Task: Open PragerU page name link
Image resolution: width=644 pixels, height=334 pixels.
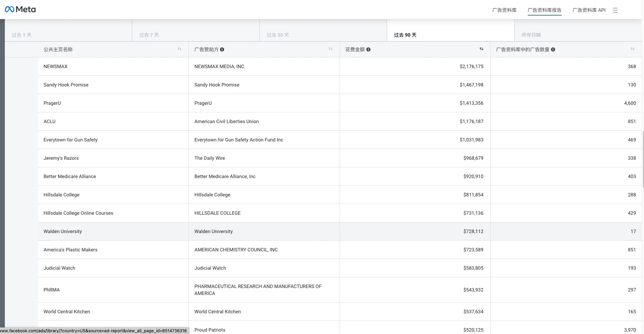Action: coord(52,103)
